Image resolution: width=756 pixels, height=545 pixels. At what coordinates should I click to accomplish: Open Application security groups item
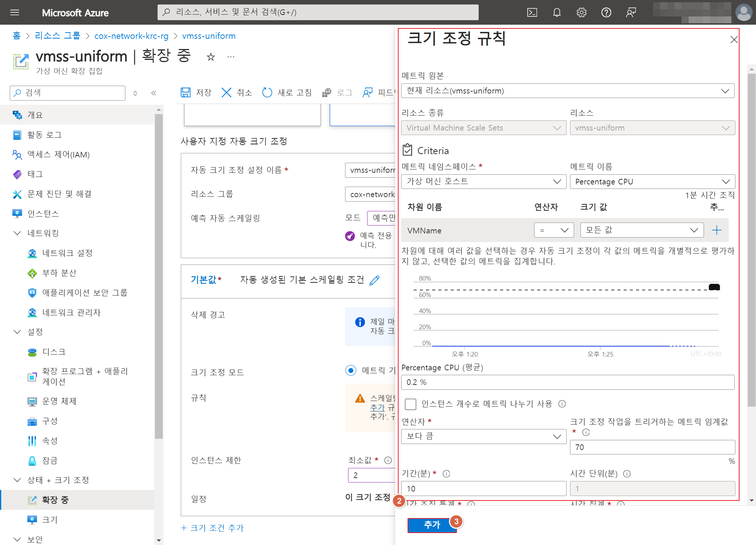click(77, 293)
